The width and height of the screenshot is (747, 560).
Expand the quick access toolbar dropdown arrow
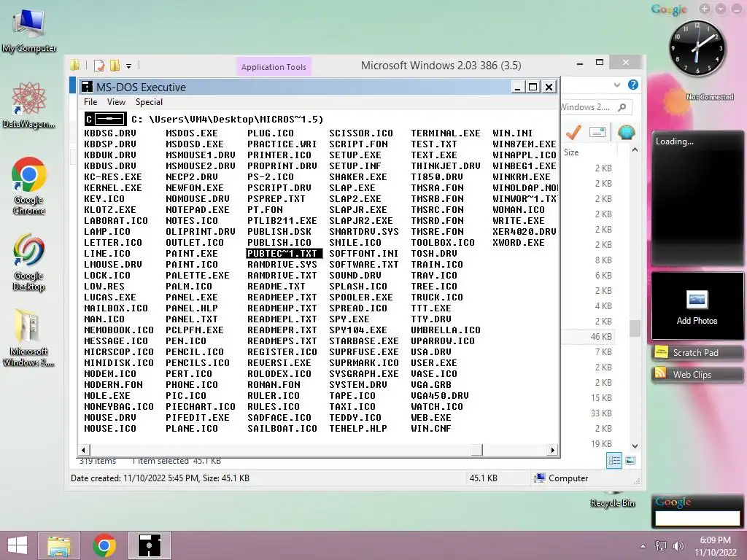[x=128, y=66]
